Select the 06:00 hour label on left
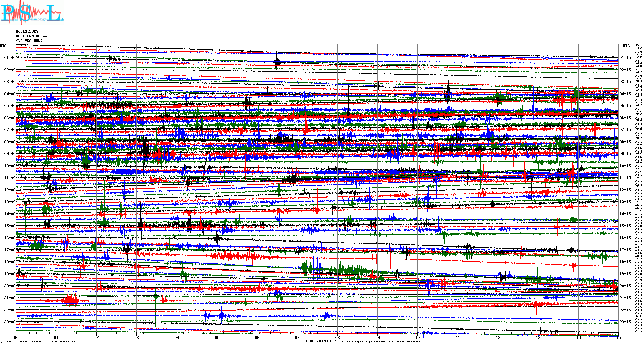Screen dimensions: 644x346 click(x=10, y=118)
